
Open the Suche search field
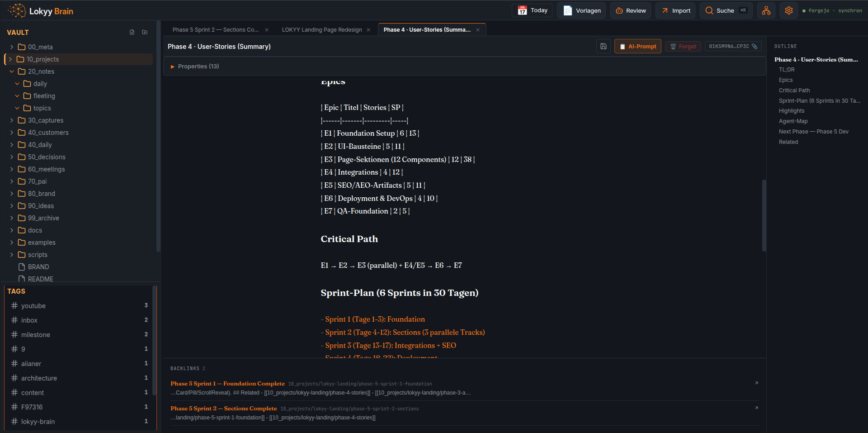tap(726, 10)
